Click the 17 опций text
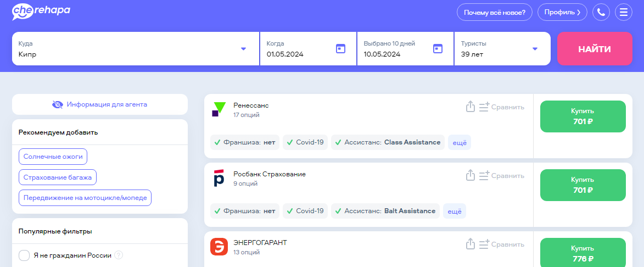This screenshot has height=267, width=644. click(x=247, y=115)
